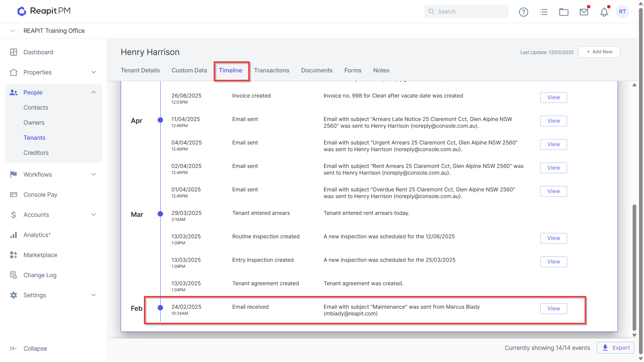644x362 pixels.
Task: Expand the REAPIT Training Office selector
Action: tap(13, 31)
